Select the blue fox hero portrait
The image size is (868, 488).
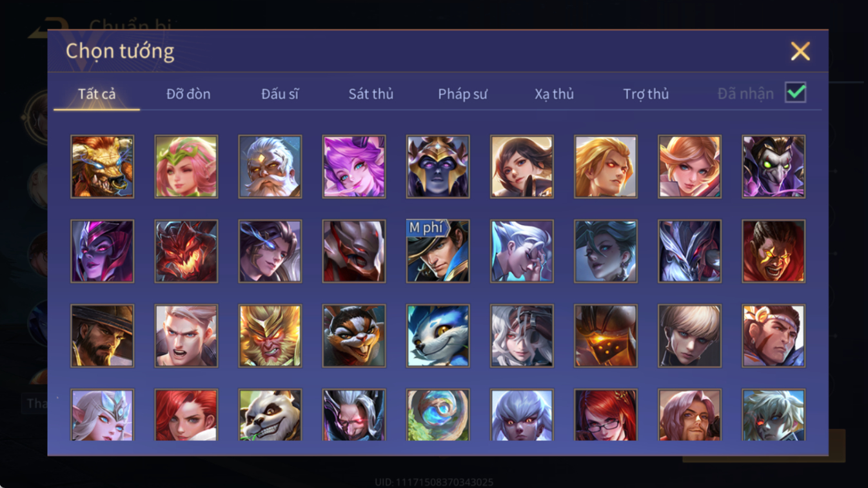[438, 336]
